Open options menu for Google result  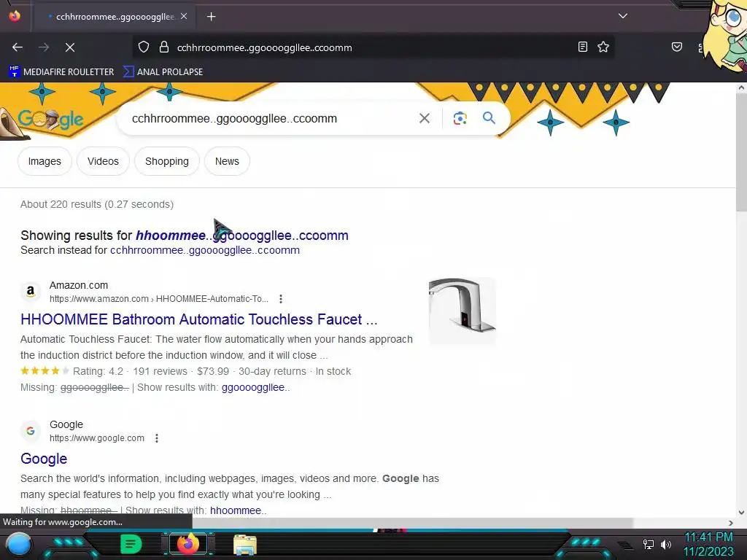[x=157, y=437]
